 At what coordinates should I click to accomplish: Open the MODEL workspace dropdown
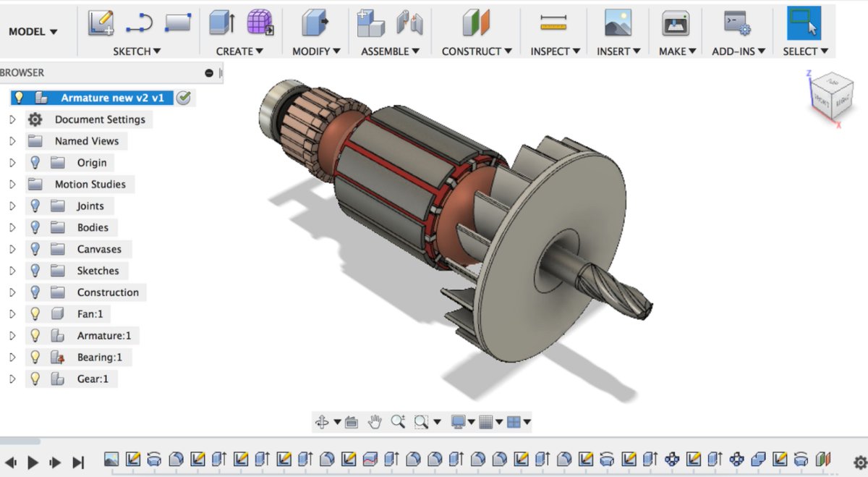click(x=33, y=32)
